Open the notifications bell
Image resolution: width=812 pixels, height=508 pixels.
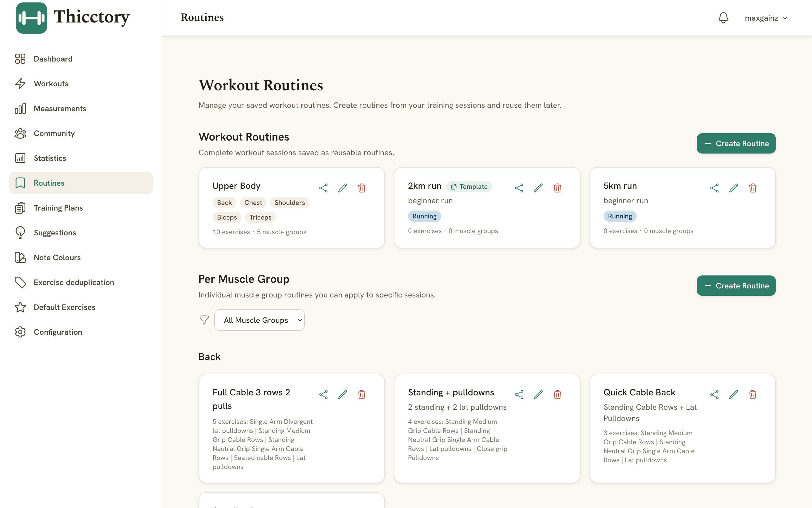(x=723, y=18)
